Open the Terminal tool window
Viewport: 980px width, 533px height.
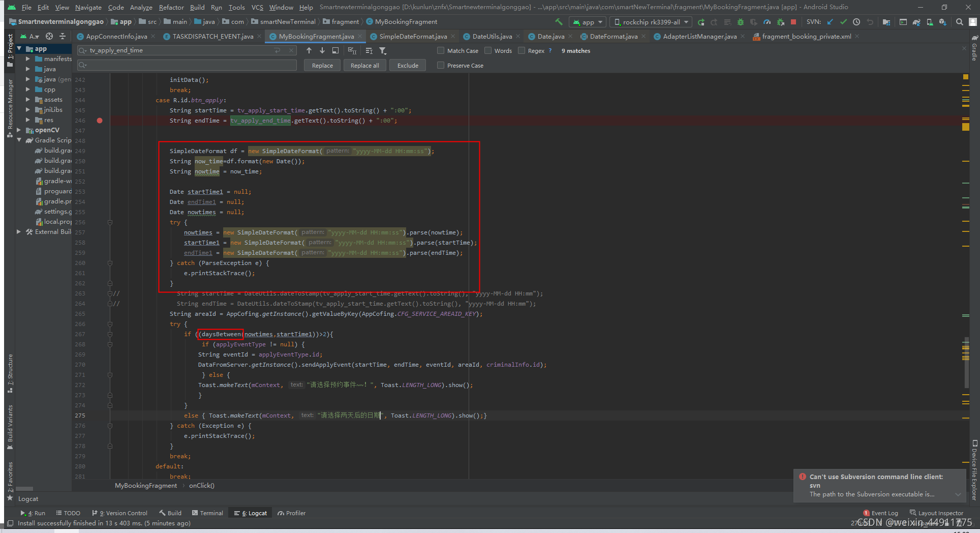207,513
